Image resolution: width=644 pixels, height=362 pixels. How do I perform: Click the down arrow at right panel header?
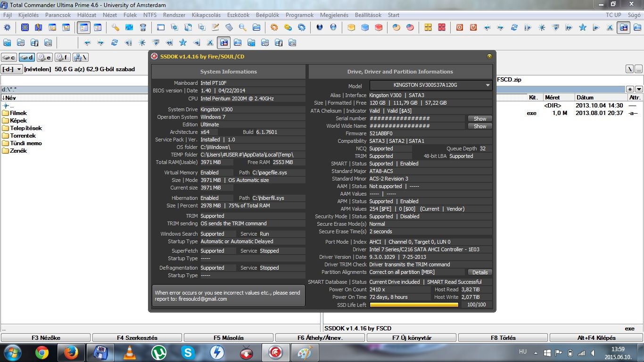pyautogui.click(x=639, y=89)
